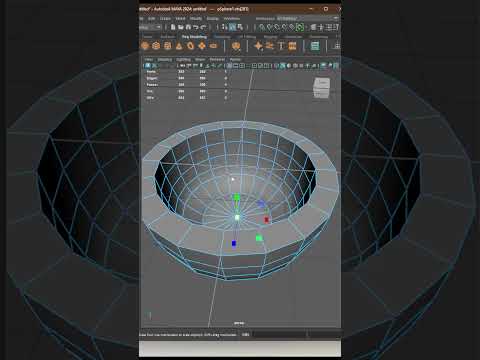The width and height of the screenshot is (480, 360).
Task: Switch to the Rendering shelf tab
Action: [318, 37]
